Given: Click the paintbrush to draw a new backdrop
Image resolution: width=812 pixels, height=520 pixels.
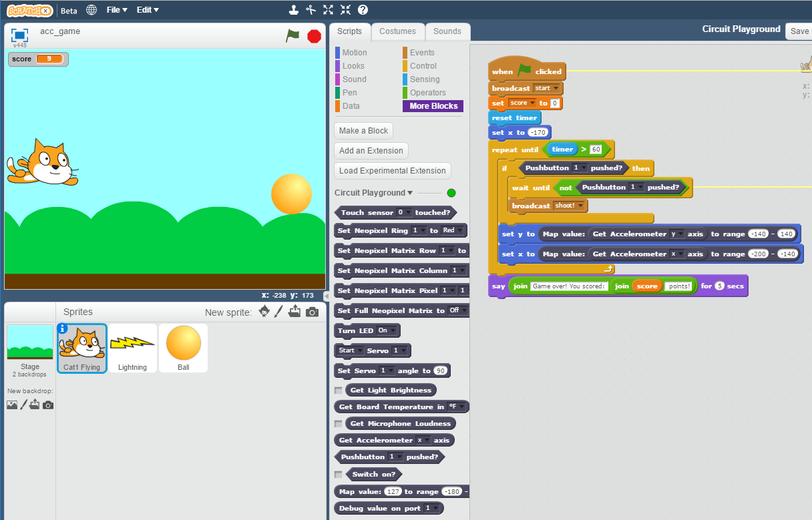Looking at the screenshot, I should [23, 405].
